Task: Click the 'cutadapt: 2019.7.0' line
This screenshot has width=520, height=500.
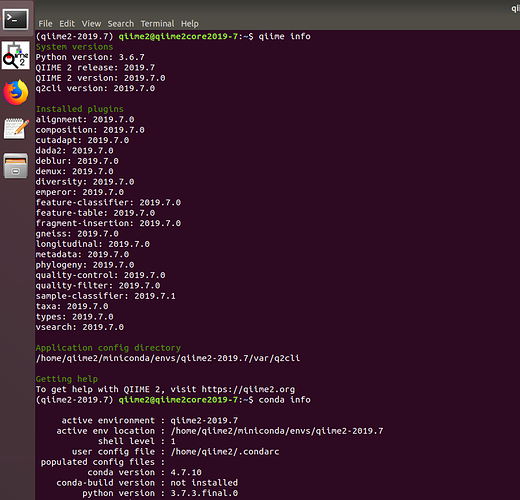Action: coord(82,140)
